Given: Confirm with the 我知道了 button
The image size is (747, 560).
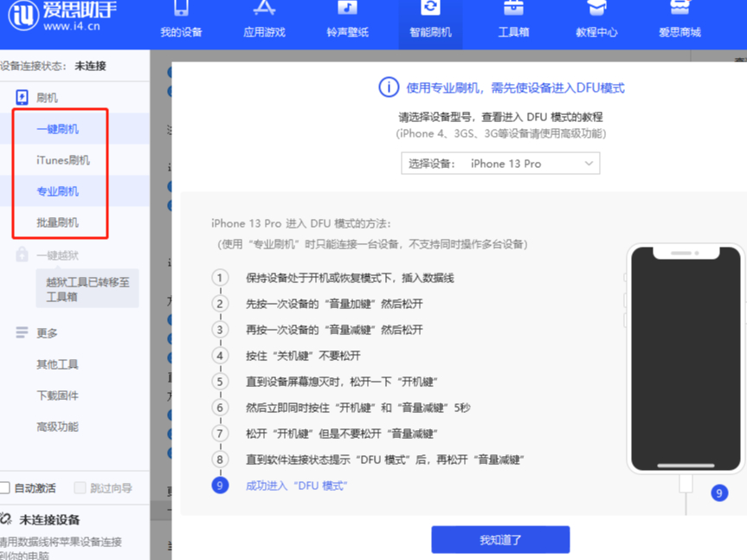Looking at the screenshot, I should point(500,539).
